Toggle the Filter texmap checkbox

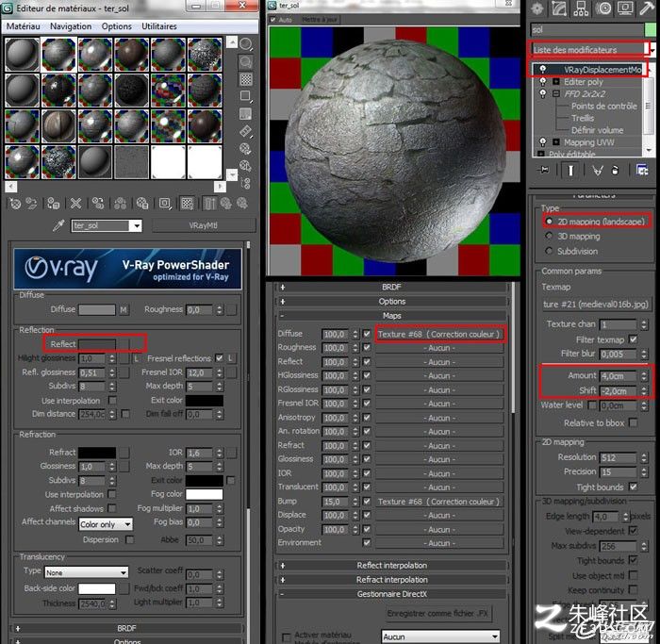(x=633, y=339)
